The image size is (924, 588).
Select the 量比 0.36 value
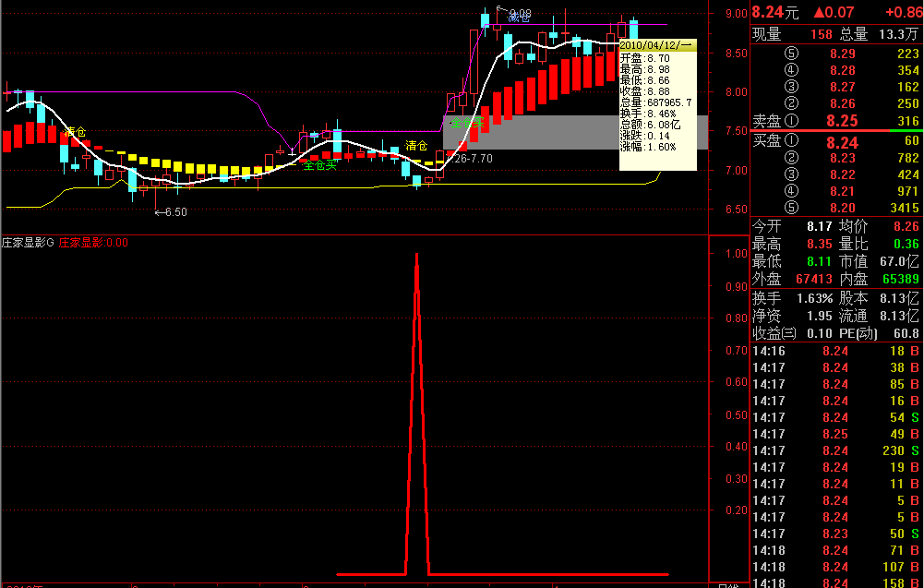pyautogui.click(x=906, y=244)
